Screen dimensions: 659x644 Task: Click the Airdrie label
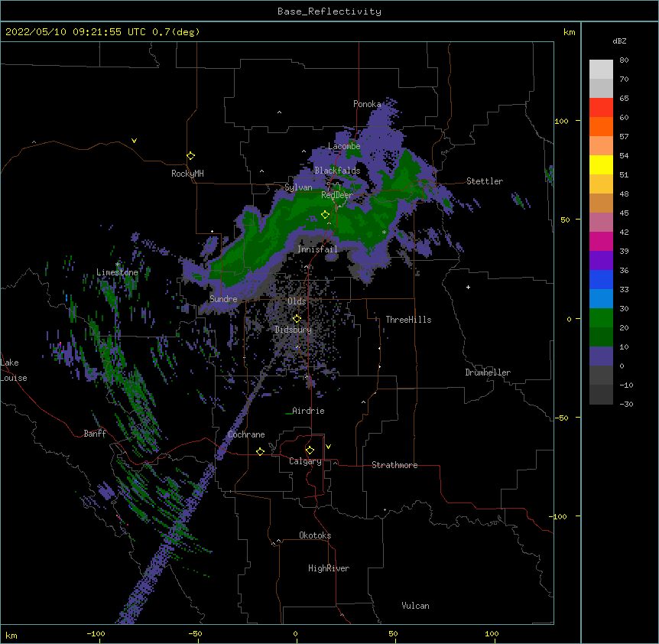[308, 411]
